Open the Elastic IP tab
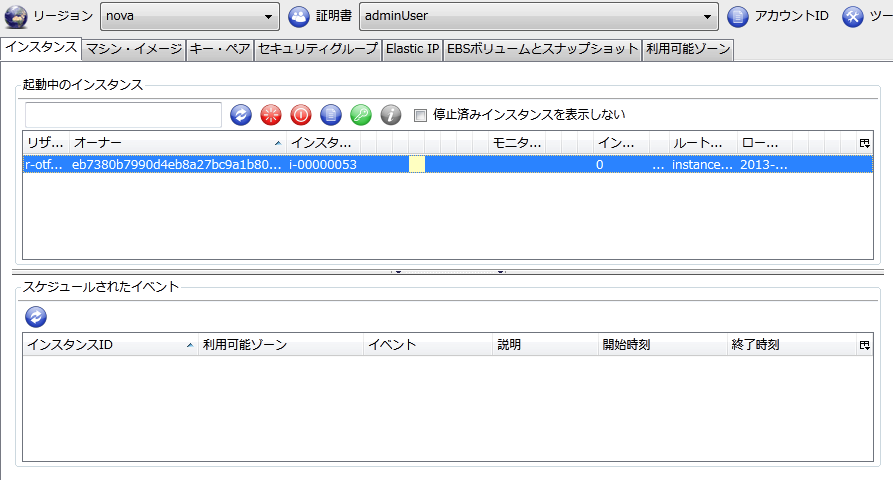The height and width of the screenshot is (480, 893). click(x=412, y=49)
